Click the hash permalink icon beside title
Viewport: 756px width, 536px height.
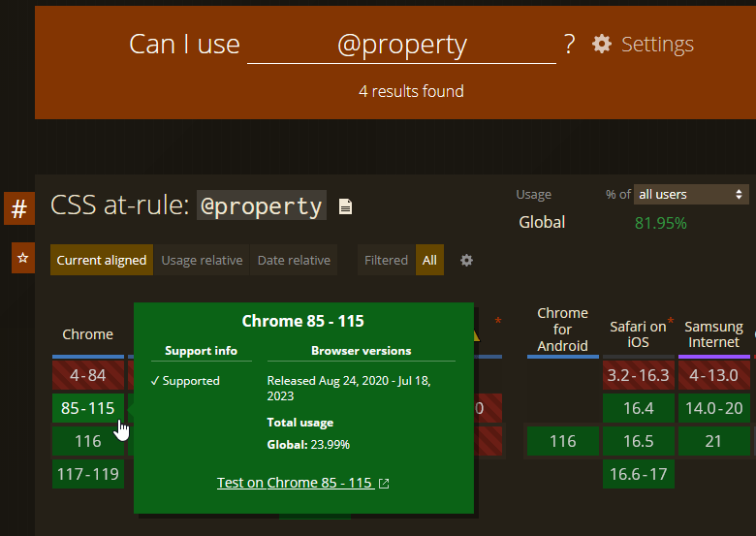click(x=18, y=208)
